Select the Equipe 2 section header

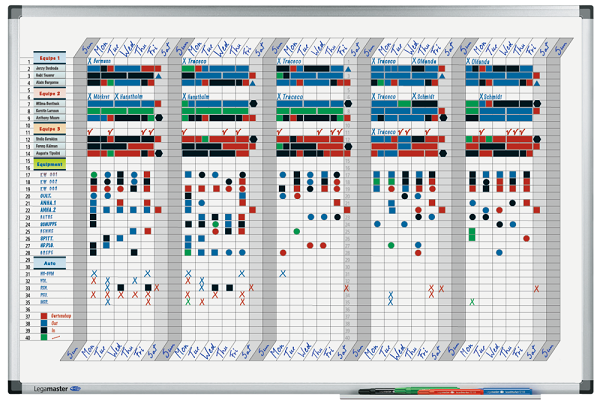[x=50, y=93]
